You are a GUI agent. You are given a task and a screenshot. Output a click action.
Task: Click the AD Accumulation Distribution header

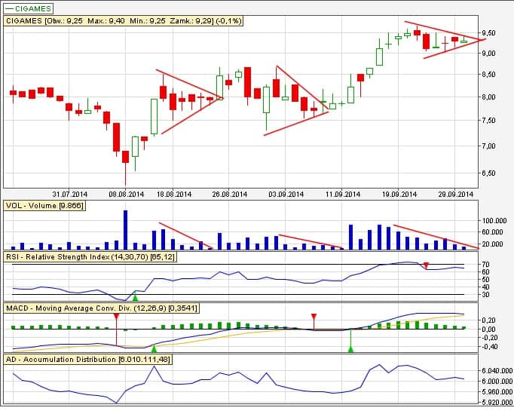[x=88, y=360]
